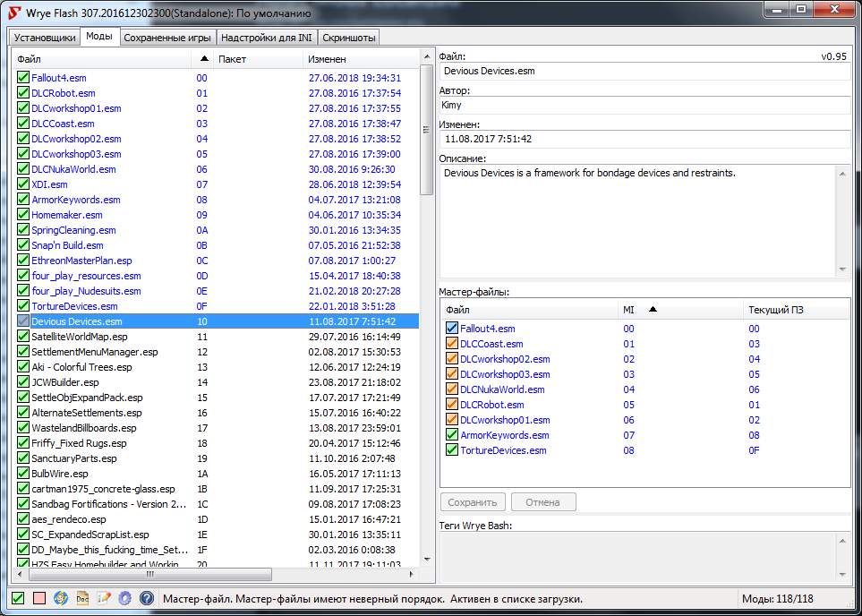Switch to the Установщики tab
This screenshot has width=862, height=616.
click(44, 38)
